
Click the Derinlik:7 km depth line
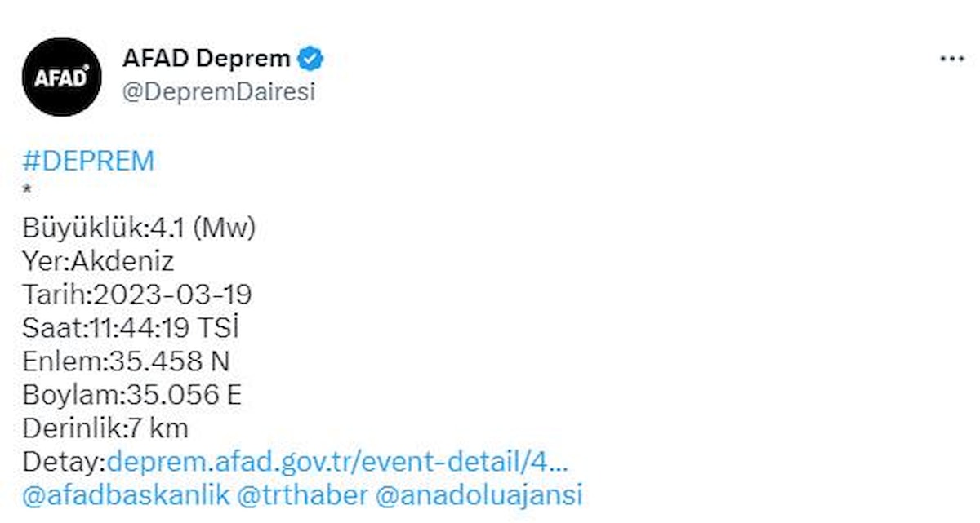tap(105, 428)
